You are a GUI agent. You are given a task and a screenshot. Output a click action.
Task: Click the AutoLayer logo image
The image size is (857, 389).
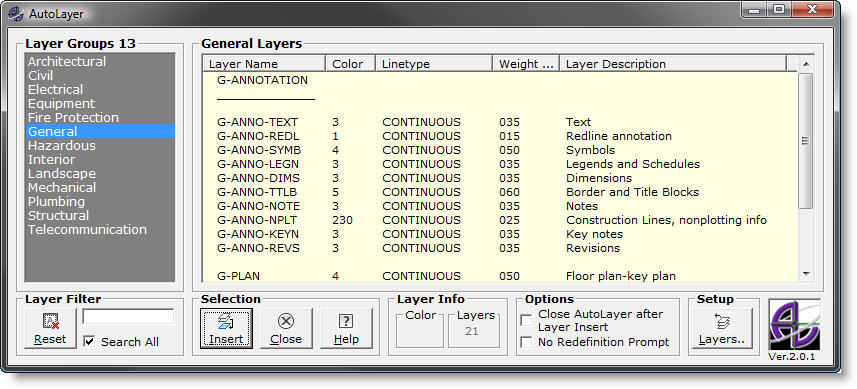pos(794,325)
